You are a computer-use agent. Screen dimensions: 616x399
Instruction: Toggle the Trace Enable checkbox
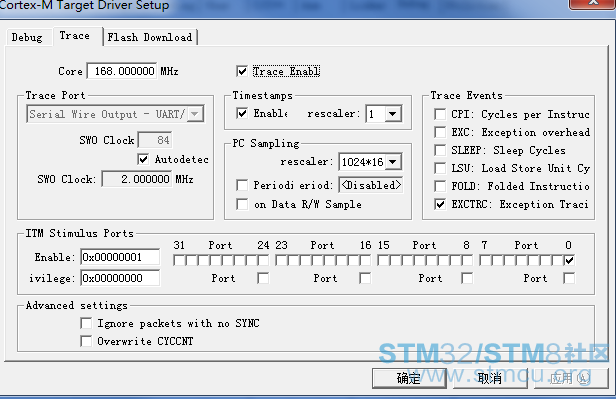click(242, 71)
